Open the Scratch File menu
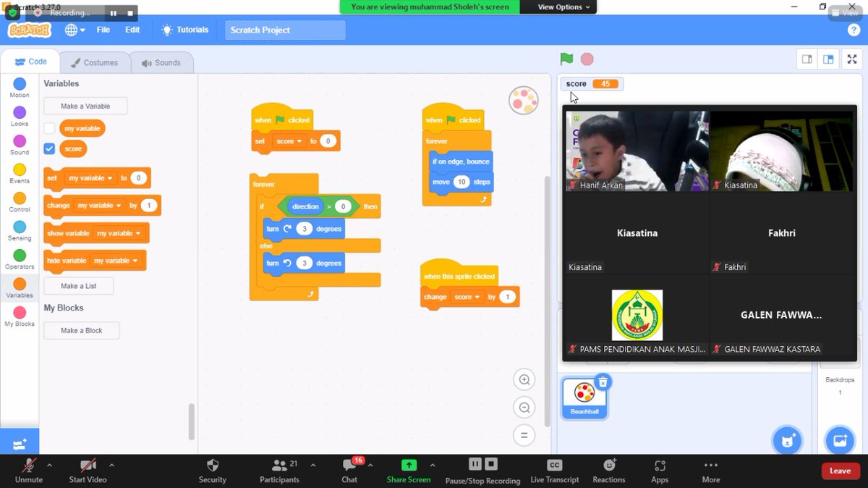868x488 pixels. tap(103, 30)
